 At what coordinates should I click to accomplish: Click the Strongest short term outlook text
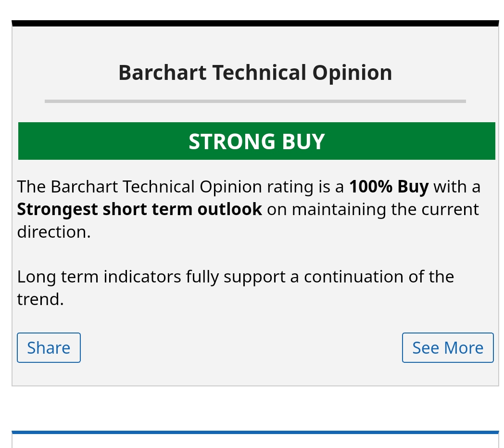click(x=139, y=209)
